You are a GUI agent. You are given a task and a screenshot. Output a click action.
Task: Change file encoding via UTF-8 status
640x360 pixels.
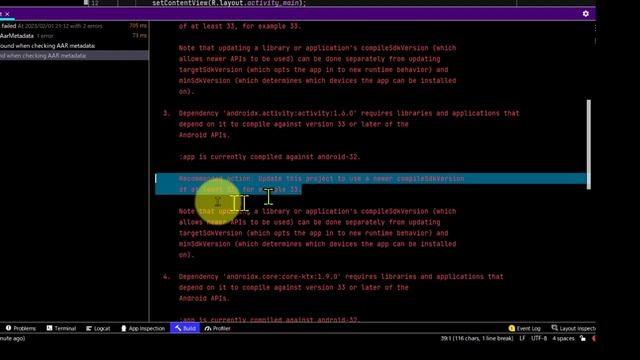[539, 338]
